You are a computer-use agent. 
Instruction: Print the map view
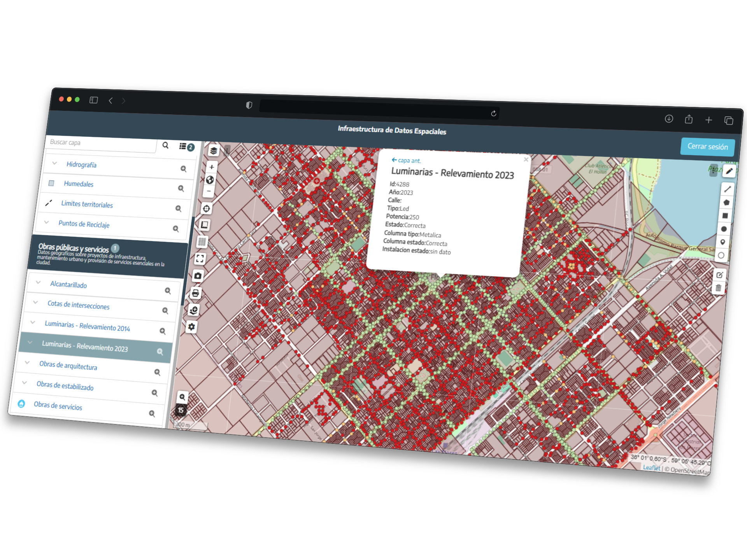[x=196, y=293]
